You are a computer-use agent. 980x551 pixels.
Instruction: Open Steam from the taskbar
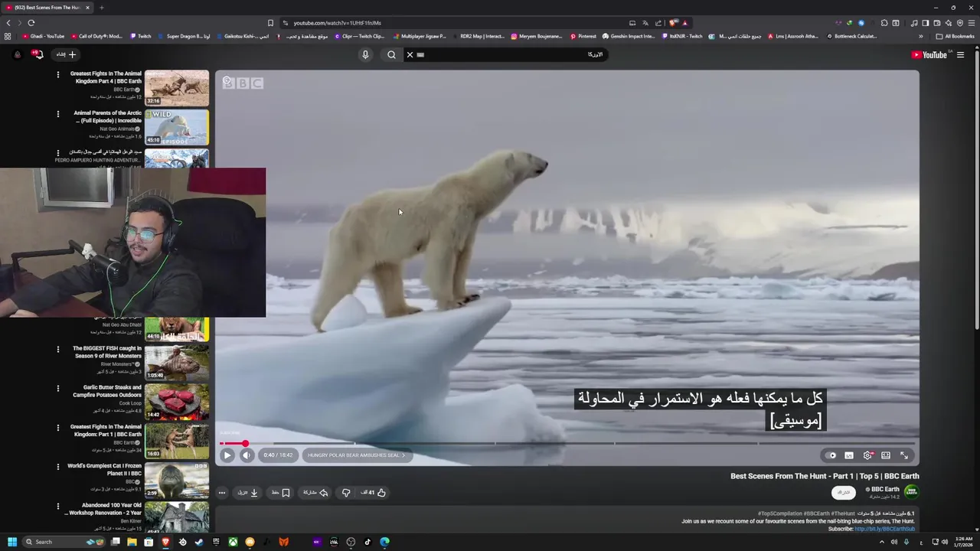(199, 542)
